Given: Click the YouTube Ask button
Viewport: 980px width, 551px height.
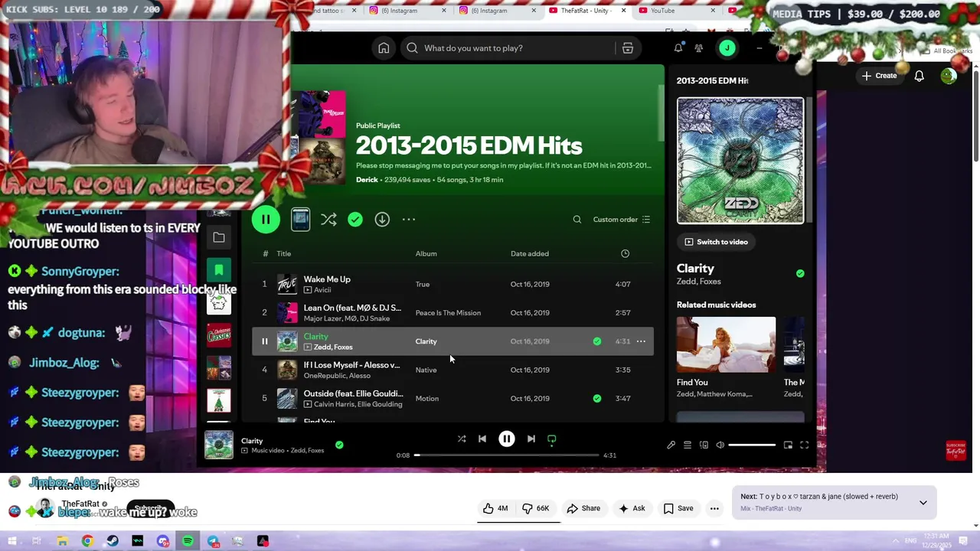Looking at the screenshot, I should tap(632, 508).
